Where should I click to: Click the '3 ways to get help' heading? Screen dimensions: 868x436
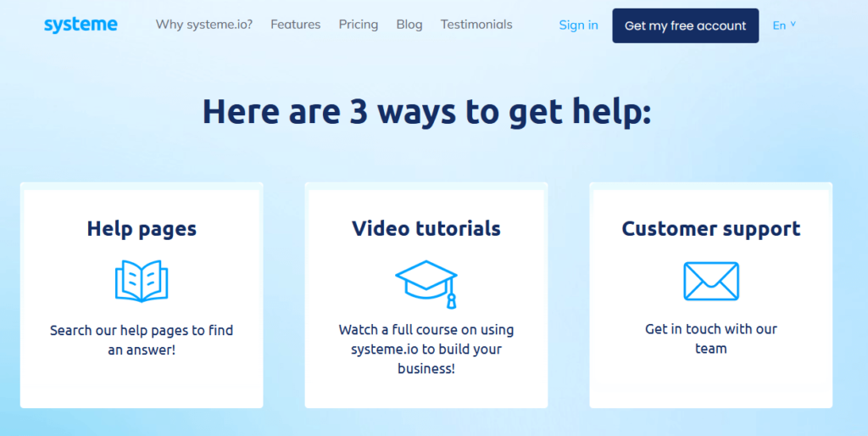tap(426, 112)
